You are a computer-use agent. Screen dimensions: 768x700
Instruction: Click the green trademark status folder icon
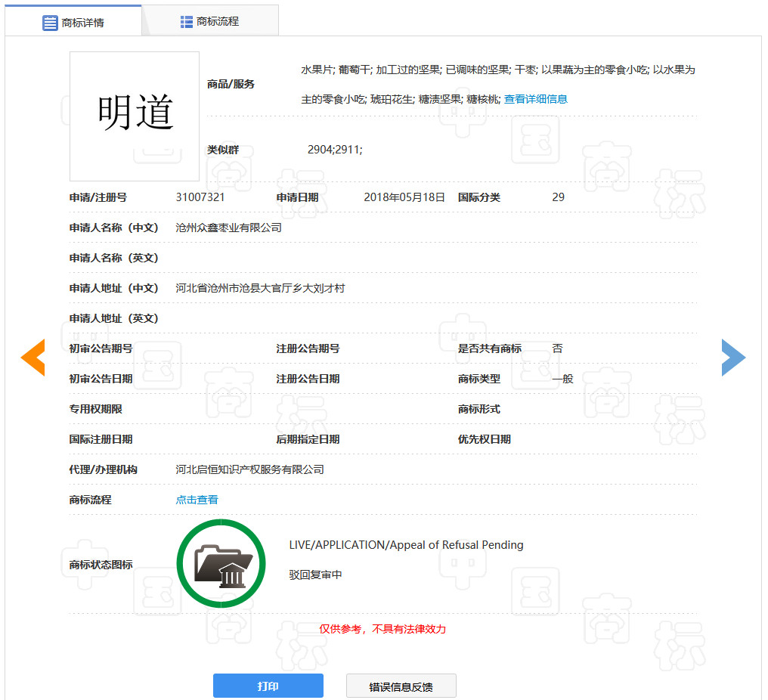pyautogui.click(x=221, y=562)
